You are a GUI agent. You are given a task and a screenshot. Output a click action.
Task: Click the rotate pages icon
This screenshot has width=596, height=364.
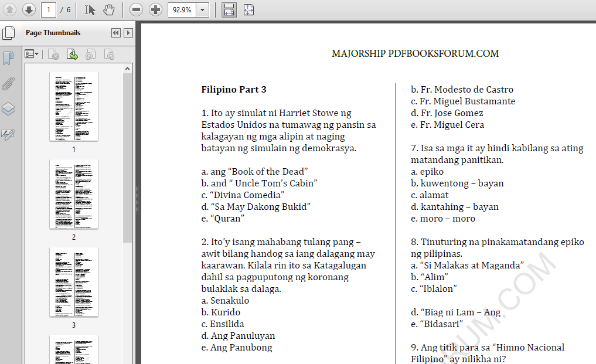point(90,55)
